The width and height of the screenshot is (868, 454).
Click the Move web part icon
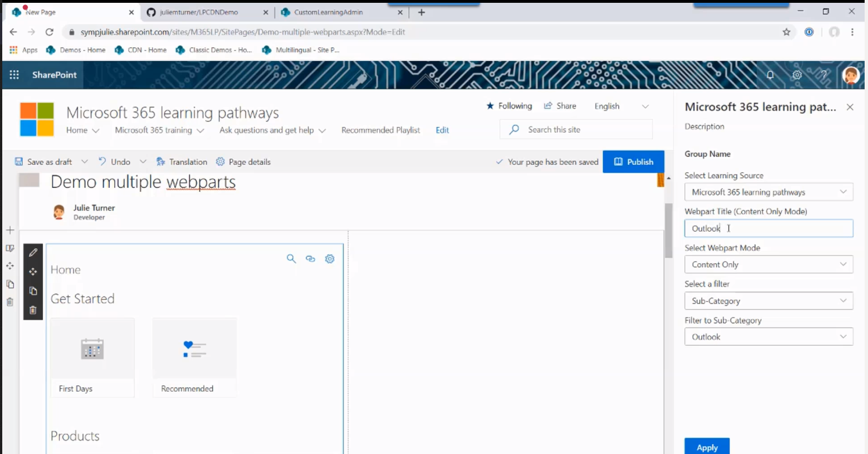tap(33, 271)
